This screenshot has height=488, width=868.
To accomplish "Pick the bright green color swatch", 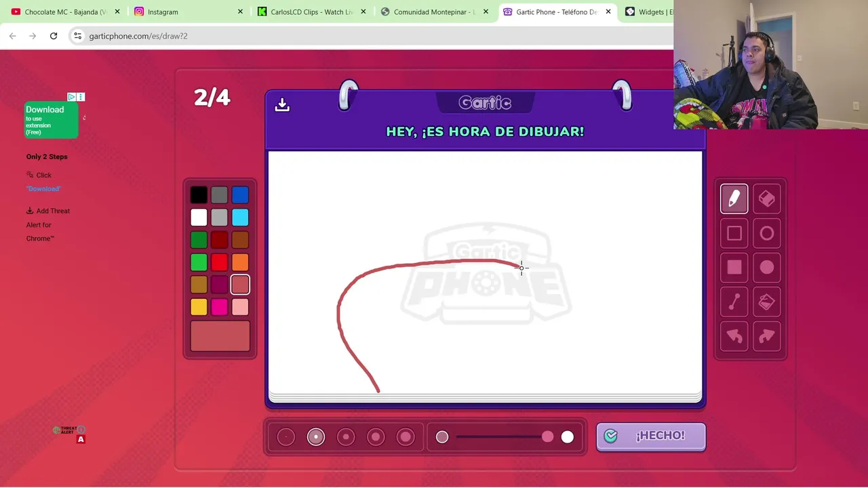I will [x=199, y=262].
